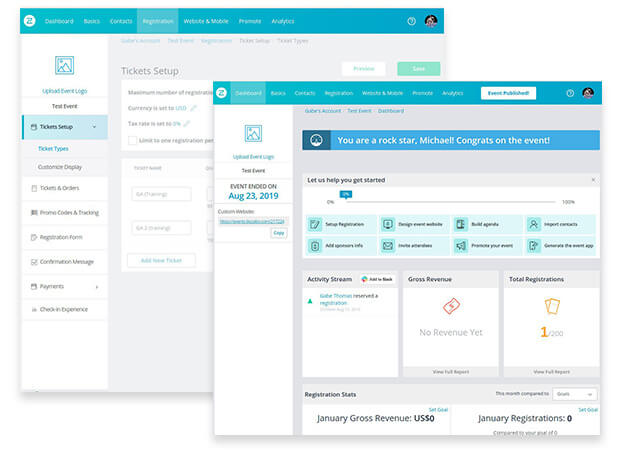Click the help question mark icon in front window
The image size is (624, 458).
click(569, 93)
